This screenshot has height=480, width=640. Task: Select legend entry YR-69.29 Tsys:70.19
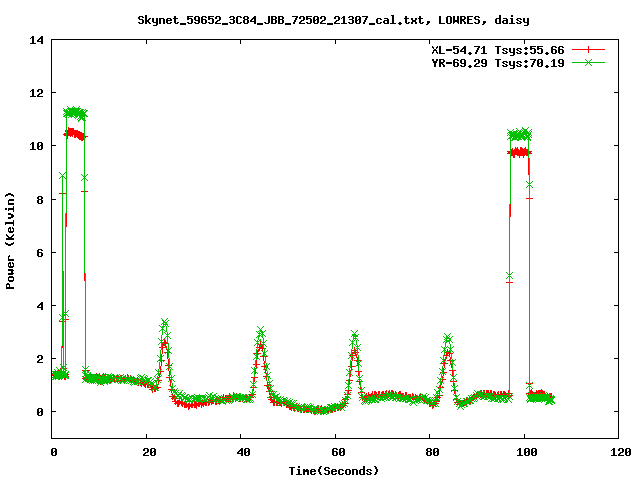click(x=498, y=63)
